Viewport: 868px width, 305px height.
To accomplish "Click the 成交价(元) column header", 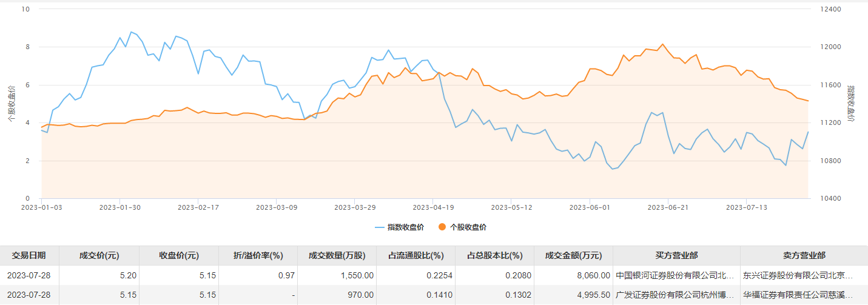I will point(99,255).
